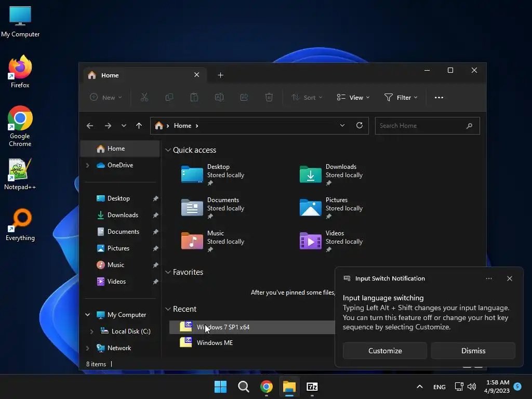Go back using the left arrow
532x399 pixels.
click(90, 126)
